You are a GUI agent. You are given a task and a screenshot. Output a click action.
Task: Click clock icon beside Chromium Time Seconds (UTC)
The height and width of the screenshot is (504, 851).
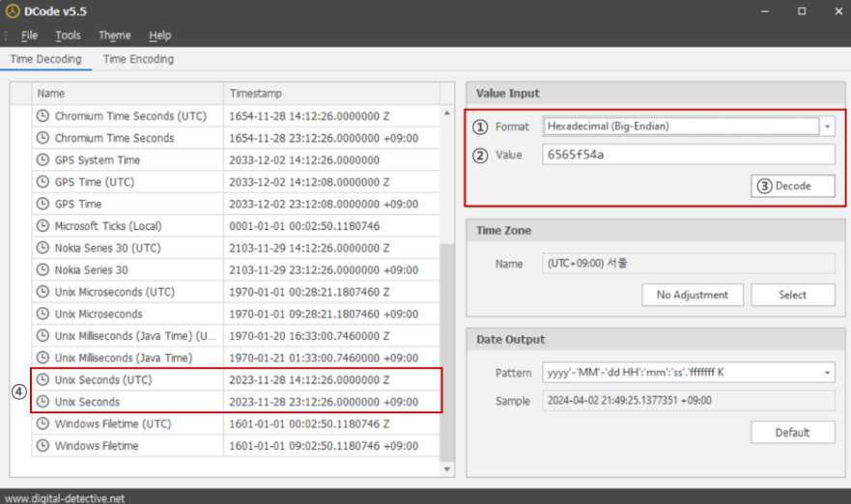tap(43, 116)
